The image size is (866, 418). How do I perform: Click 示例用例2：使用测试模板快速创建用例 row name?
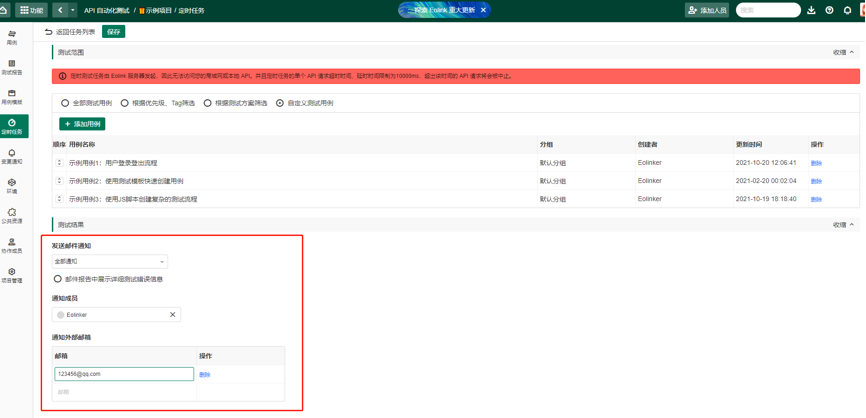tap(126, 181)
